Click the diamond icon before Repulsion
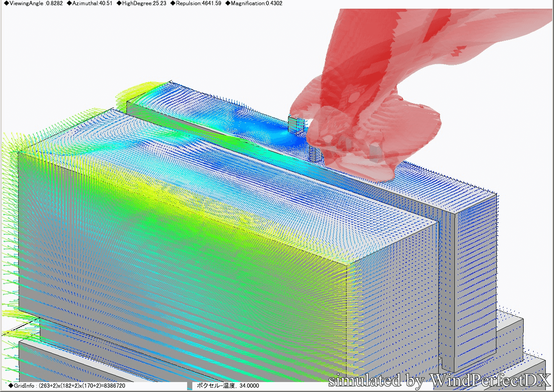The width and height of the screenshot is (554, 392). point(173,3)
